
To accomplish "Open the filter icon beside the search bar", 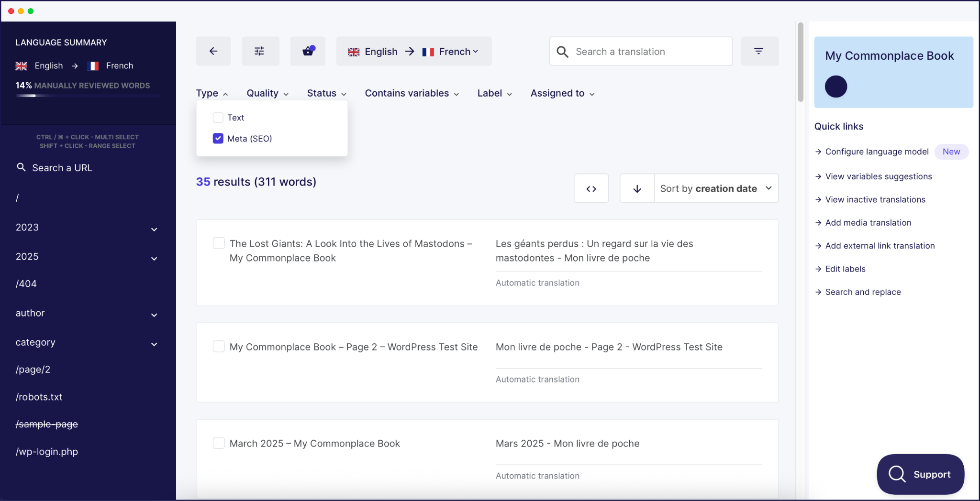I will [759, 51].
